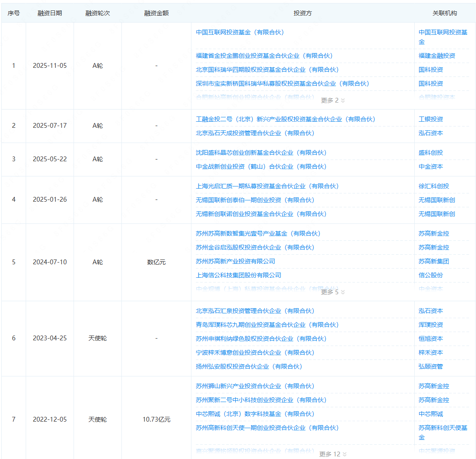This screenshot has width=476, height=459.
Task: Click 工融金投二号（北京）新兴产业股权投资基金 link
Action: point(285,119)
